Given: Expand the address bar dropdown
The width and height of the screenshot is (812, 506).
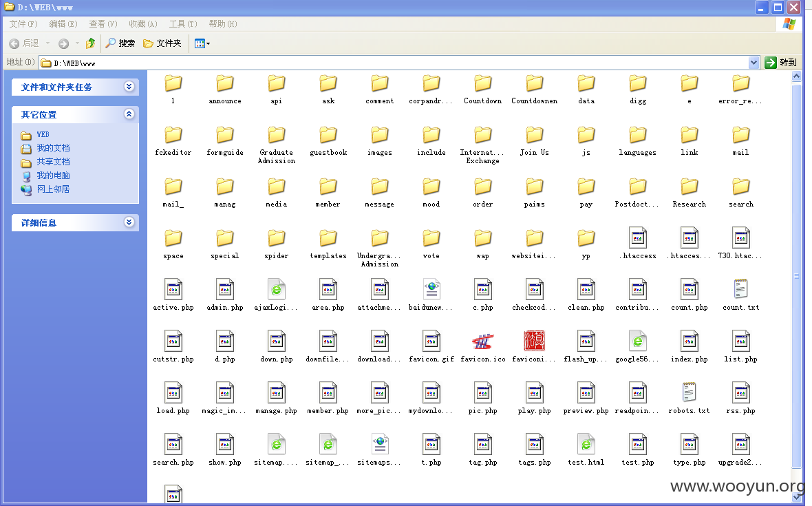Looking at the screenshot, I should [754, 63].
